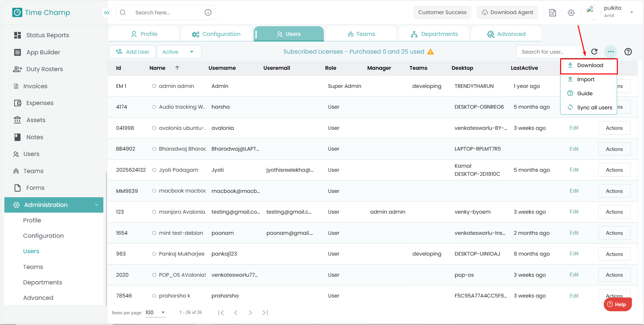
Task: Click the question mark help icon
Action: tap(628, 52)
